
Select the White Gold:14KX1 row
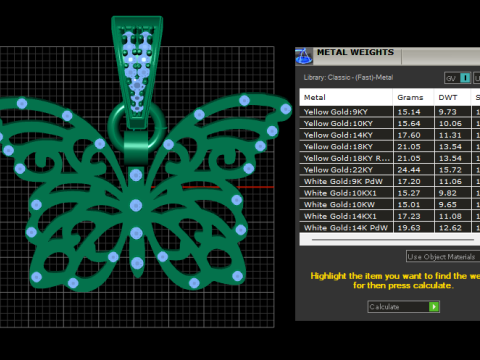[390, 216]
